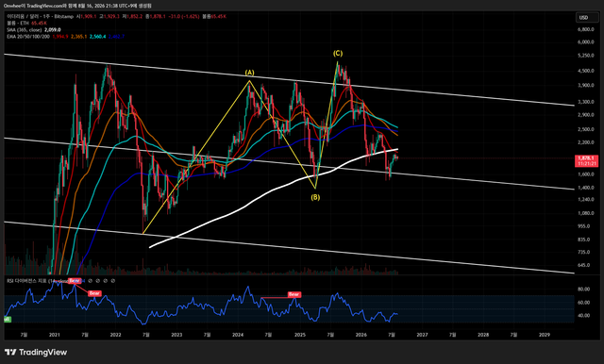Select the SMA (365, close) indicator legend
Screen dimensions: 604x364
(25, 29)
